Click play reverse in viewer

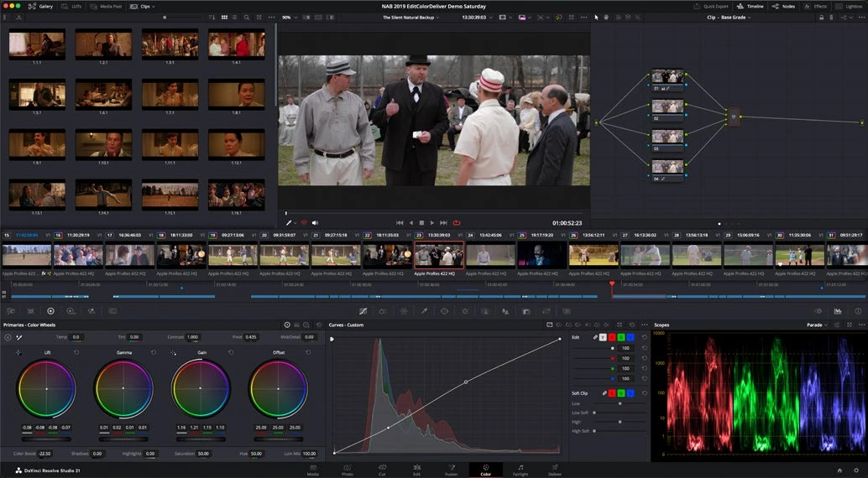click(410, 222)
